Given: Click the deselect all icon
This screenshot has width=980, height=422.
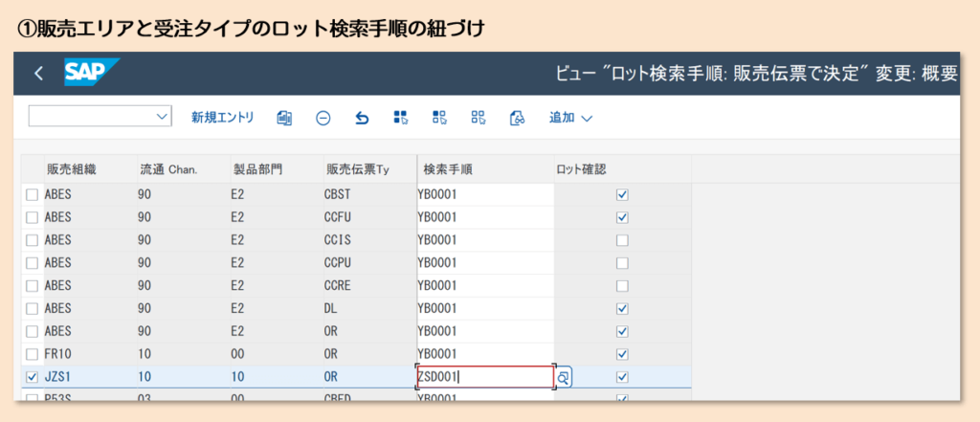Looking at the screenshot, I should (x=479, y=118).
